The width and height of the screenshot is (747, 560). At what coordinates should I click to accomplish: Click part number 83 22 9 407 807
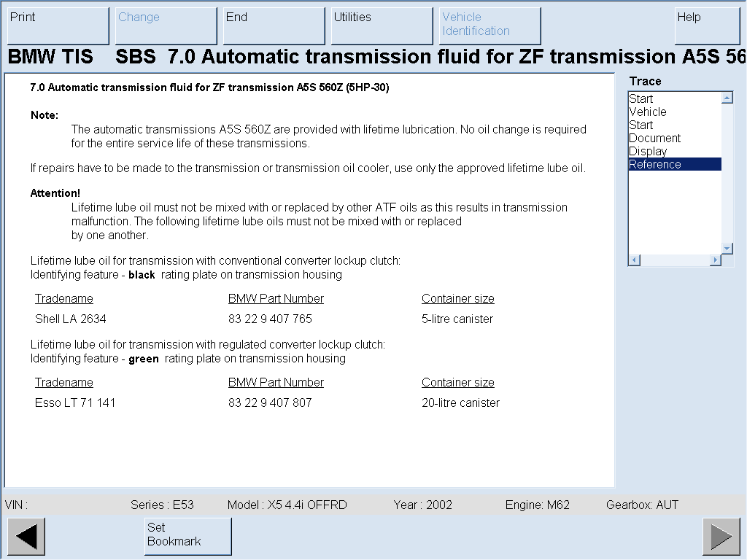270,402
